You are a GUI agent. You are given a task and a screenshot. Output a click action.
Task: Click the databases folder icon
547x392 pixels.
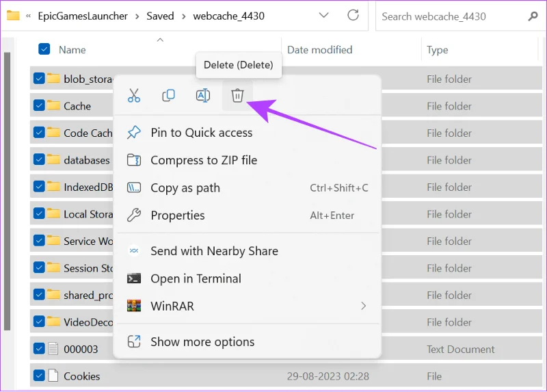(x=53, y=159)
